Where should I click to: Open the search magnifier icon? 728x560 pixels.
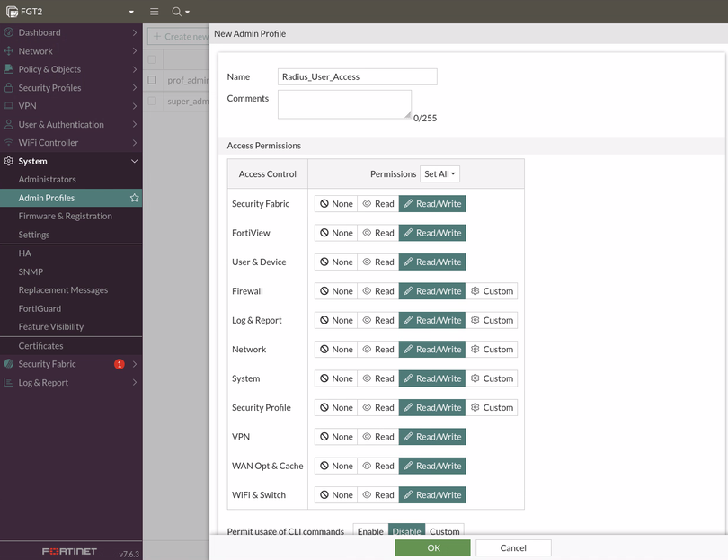pyautogui.click(x=176, y=12)
